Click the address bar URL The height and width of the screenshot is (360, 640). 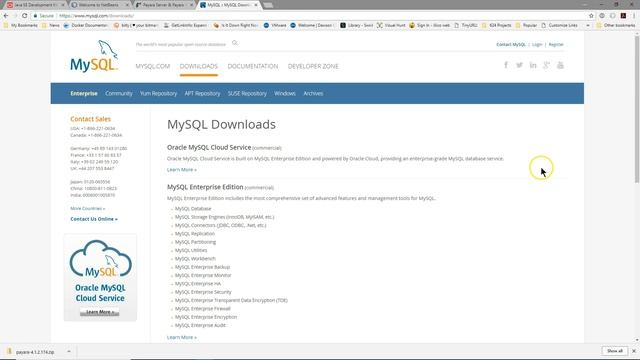click(96, 16)
